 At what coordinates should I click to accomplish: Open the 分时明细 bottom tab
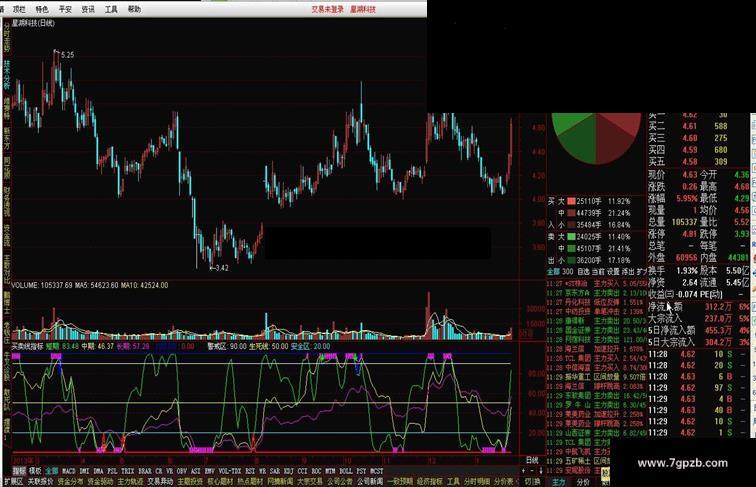click(477, 481)
